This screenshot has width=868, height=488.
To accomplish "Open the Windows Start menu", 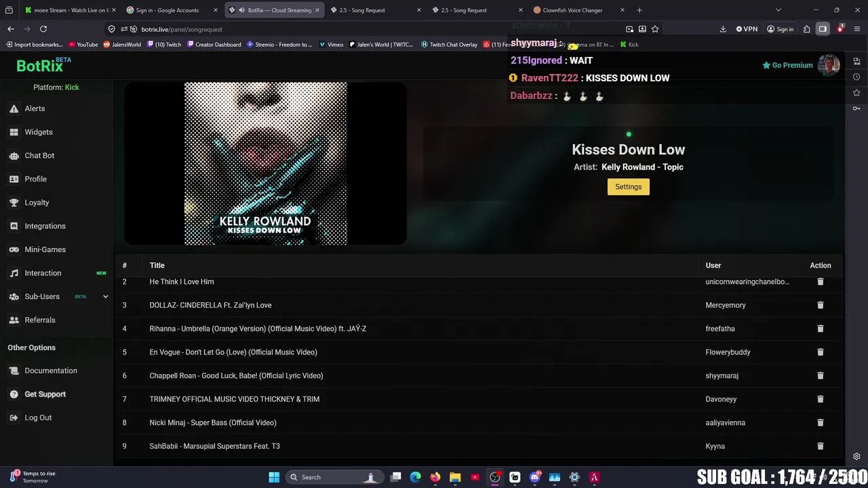I will [x=274, y=477].
